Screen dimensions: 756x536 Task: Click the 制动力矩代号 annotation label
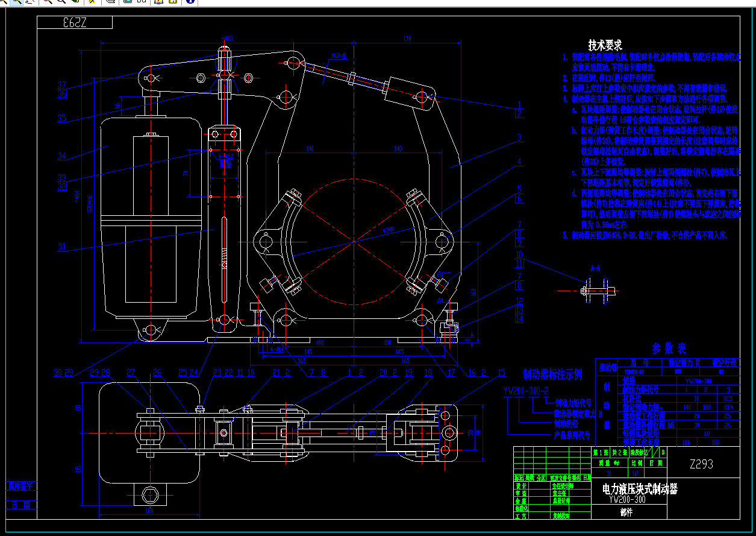(575, 402)
